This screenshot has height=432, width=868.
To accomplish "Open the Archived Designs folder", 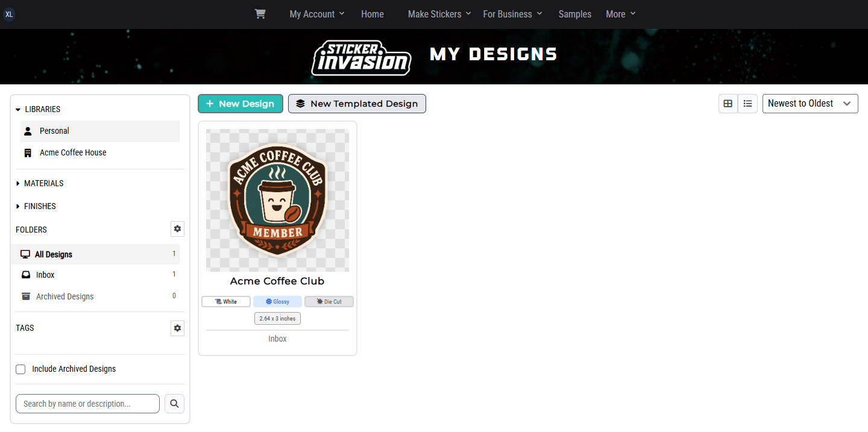I will pyautogui.click(x=95, y=296).
